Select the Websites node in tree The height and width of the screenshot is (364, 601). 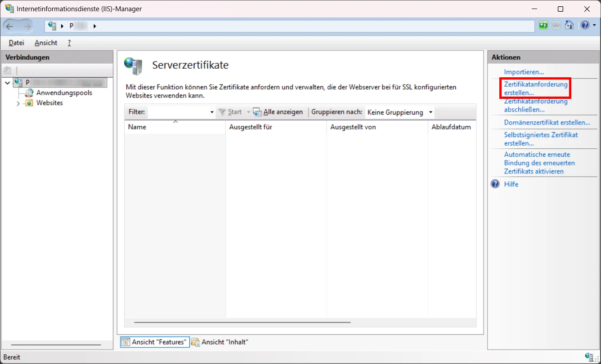pyautogui.click(x=49, y=103)
